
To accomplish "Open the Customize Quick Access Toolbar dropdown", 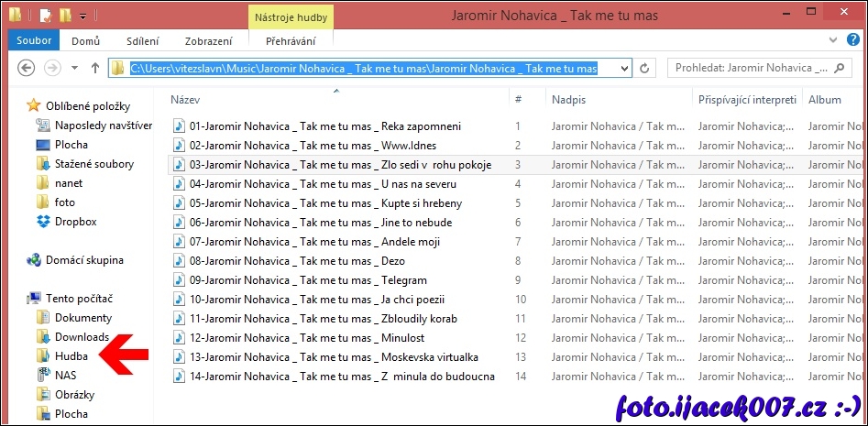I will pos(82,16).
